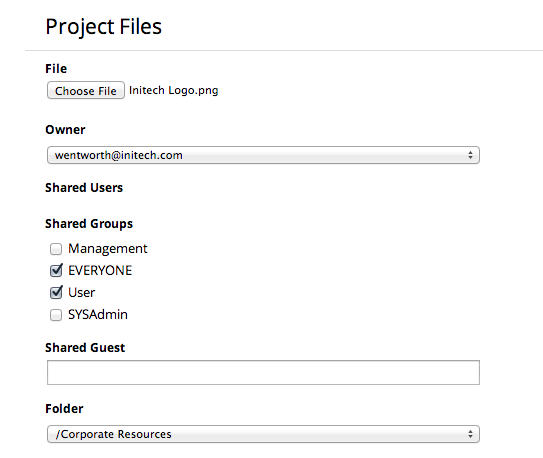Click the SYSAdmin label text

(98, 315)
